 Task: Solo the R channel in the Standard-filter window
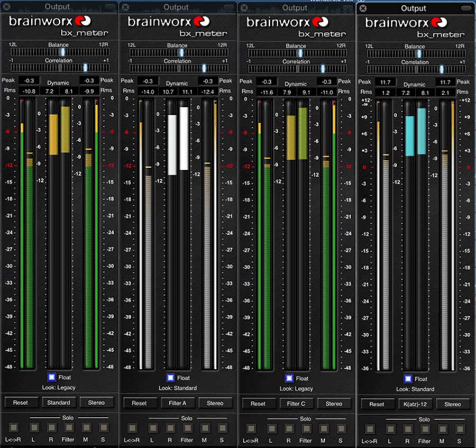[x=52, y=428]
